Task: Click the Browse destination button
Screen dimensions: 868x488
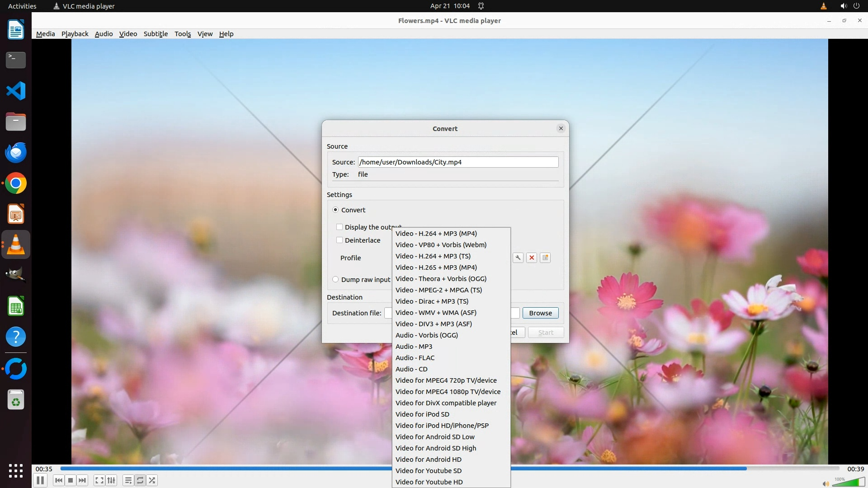Action: pyautogui.click(x=540, y=313)
